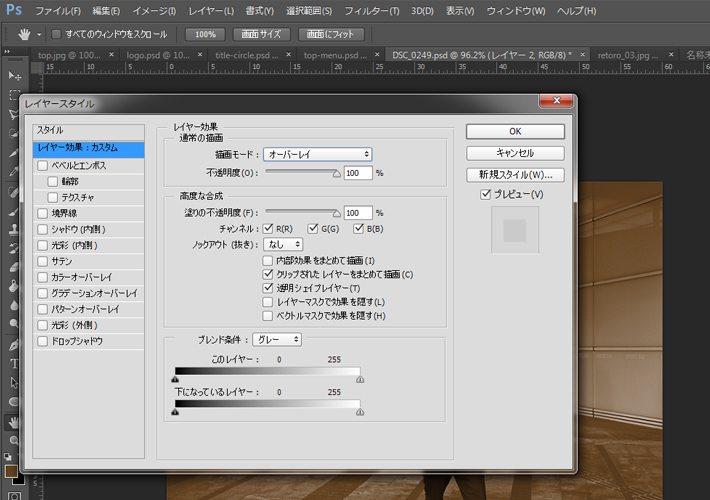
Task: Click the black handle on 下になっているレイヤー slider
Action: (x=175, y=412)
